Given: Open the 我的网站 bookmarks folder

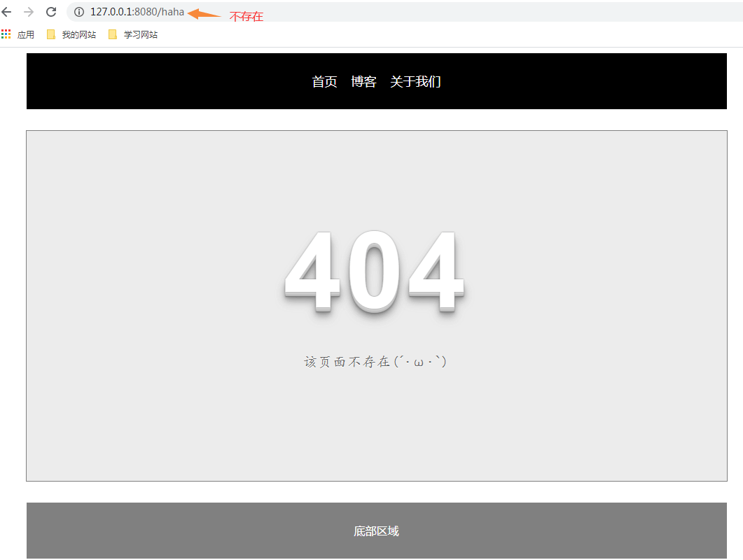Looking at the screenshot, I should pos(71,34).
